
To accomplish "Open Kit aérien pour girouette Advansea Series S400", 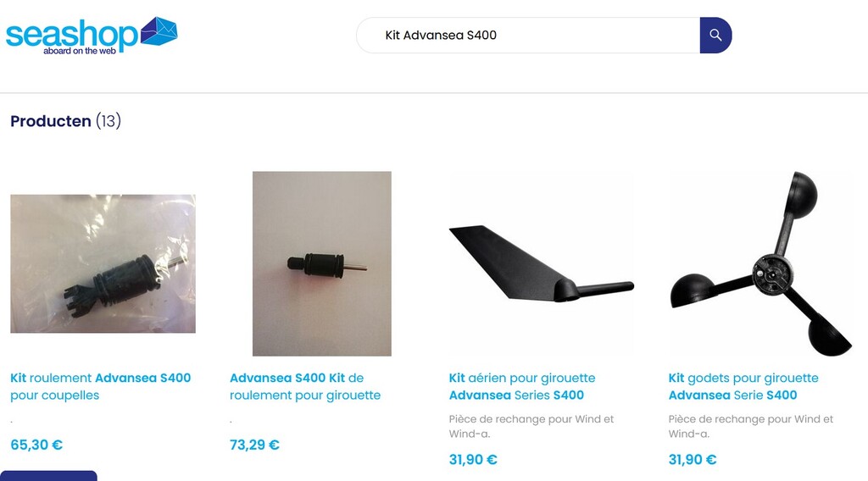I will pyautogui.click(x=522, y=386).
